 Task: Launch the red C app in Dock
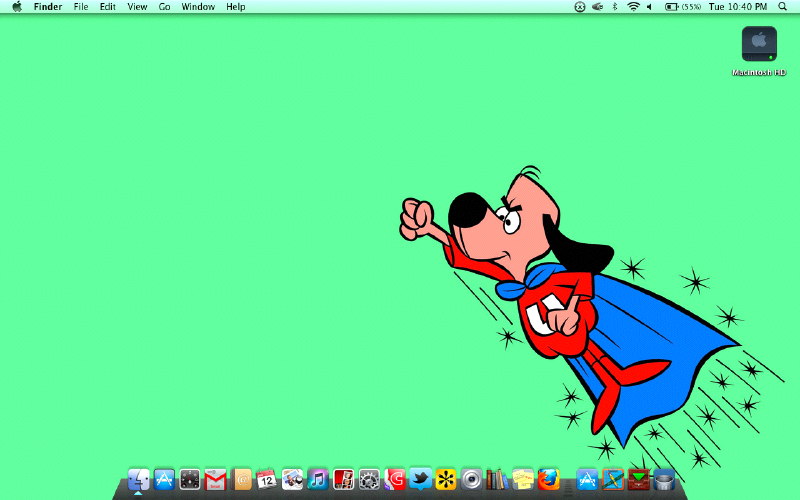[394, 480]
